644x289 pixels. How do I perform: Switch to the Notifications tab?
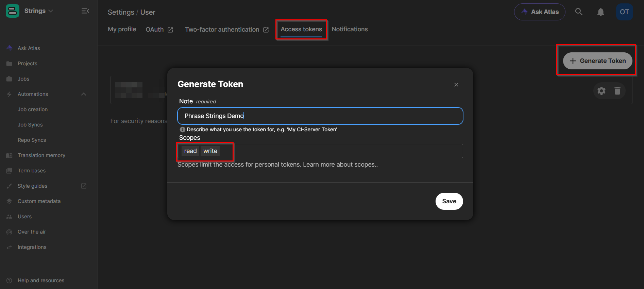[350, 29]
